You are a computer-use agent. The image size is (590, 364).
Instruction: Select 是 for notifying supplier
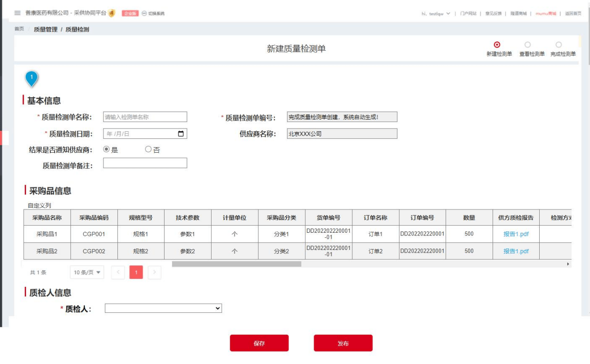tap(106, 149)
